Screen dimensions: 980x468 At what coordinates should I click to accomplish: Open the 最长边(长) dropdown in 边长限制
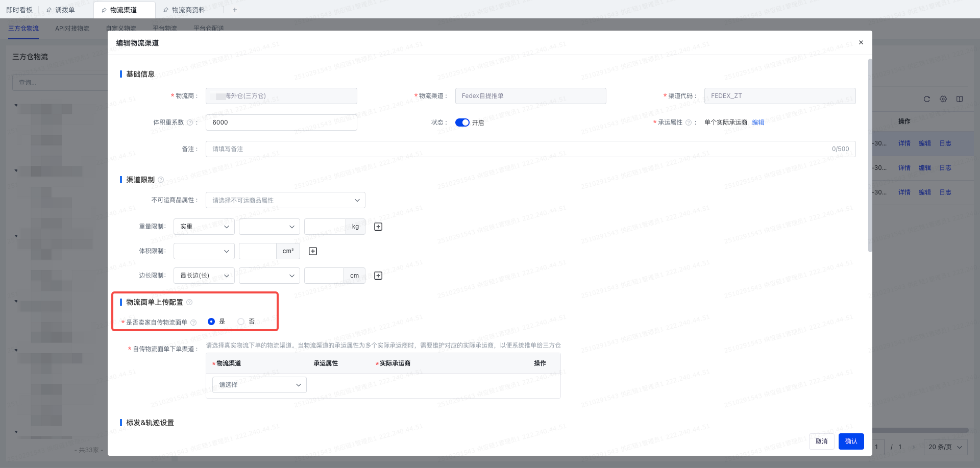(x=204, y=276)
